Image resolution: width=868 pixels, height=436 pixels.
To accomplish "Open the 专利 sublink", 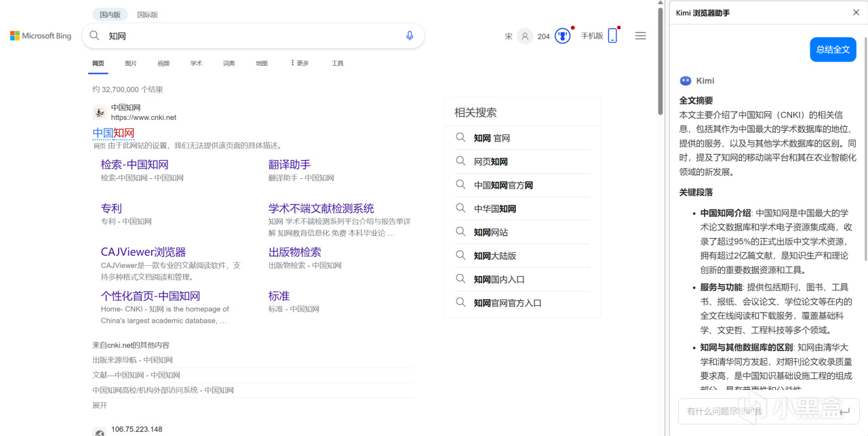I will 111,208.
